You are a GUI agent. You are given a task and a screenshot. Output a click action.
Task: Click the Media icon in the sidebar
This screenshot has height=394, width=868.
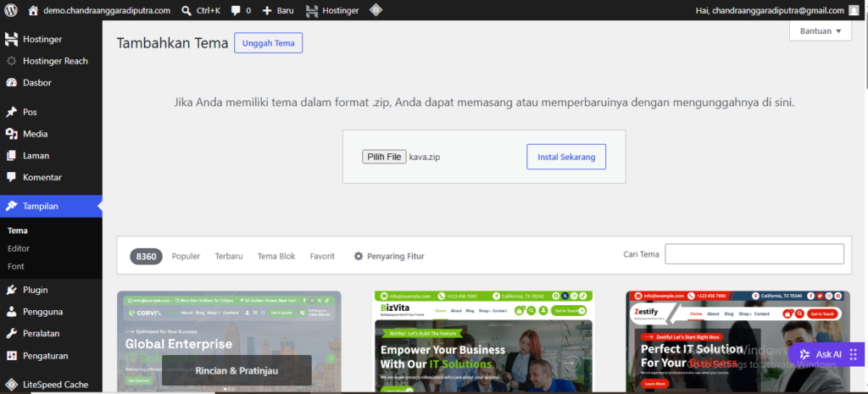pyautogui.click(x=11, y=134)
